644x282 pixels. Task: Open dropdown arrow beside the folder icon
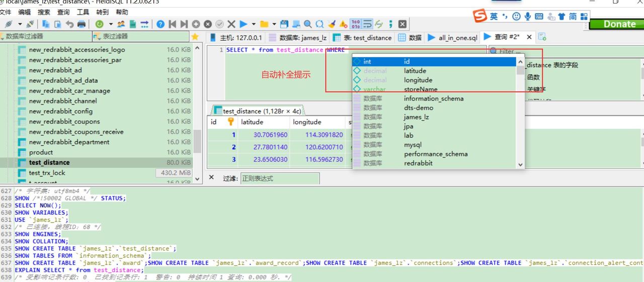coord(274,24)
